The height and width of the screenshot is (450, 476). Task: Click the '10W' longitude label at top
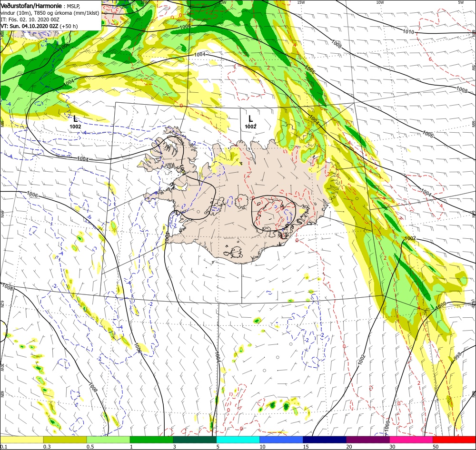(380, 2)
